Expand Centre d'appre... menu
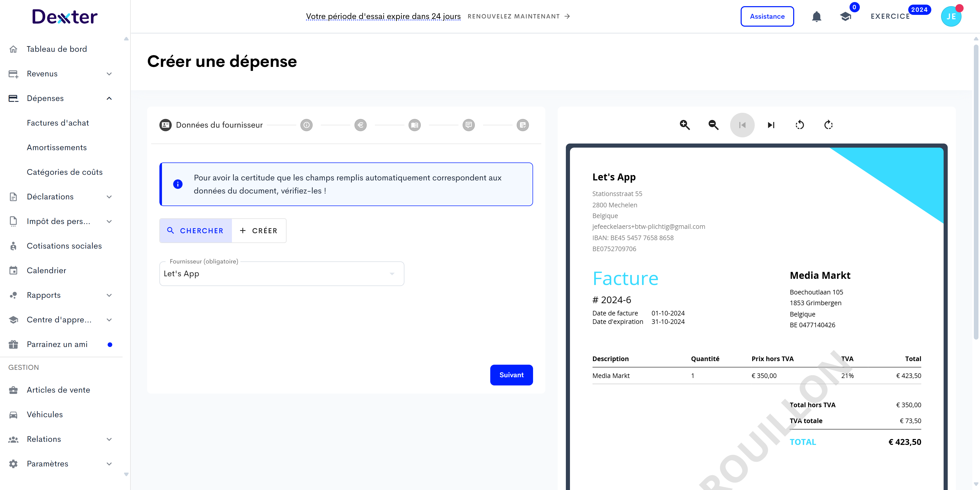The height and width of the screenshot is (490, 980). click(x=61, y=320)
